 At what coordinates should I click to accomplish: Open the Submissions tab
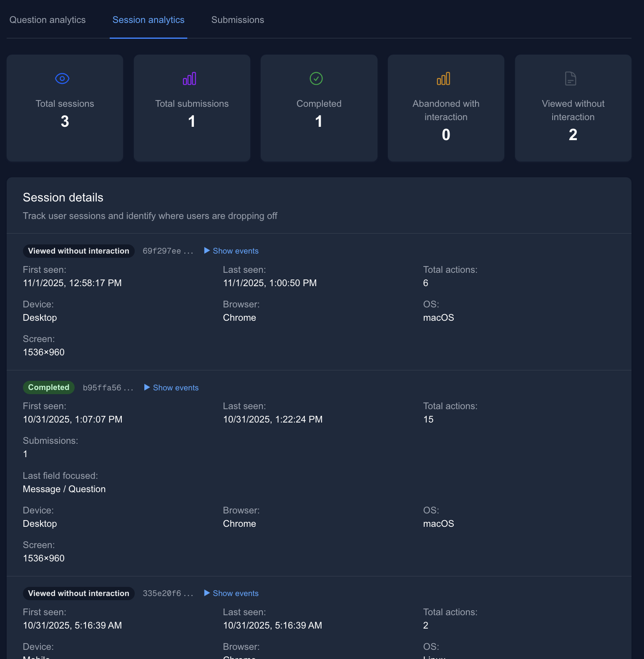[237, 20]
